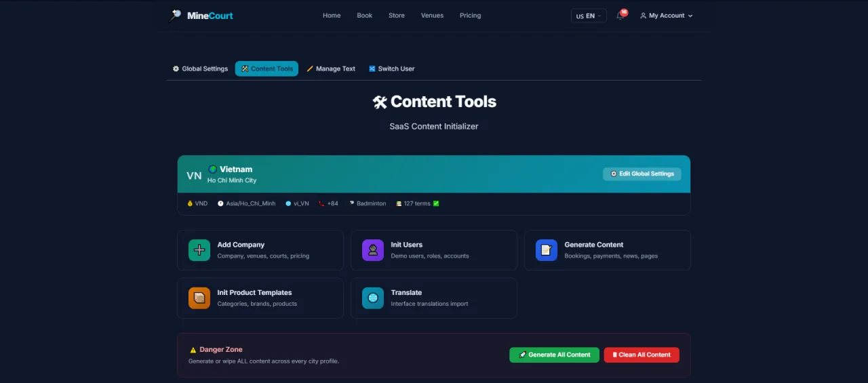Image resolution: width=868 pixels, height=383 pixels.
Task: Expand the My Account menu
Action: tap(666, 16)
